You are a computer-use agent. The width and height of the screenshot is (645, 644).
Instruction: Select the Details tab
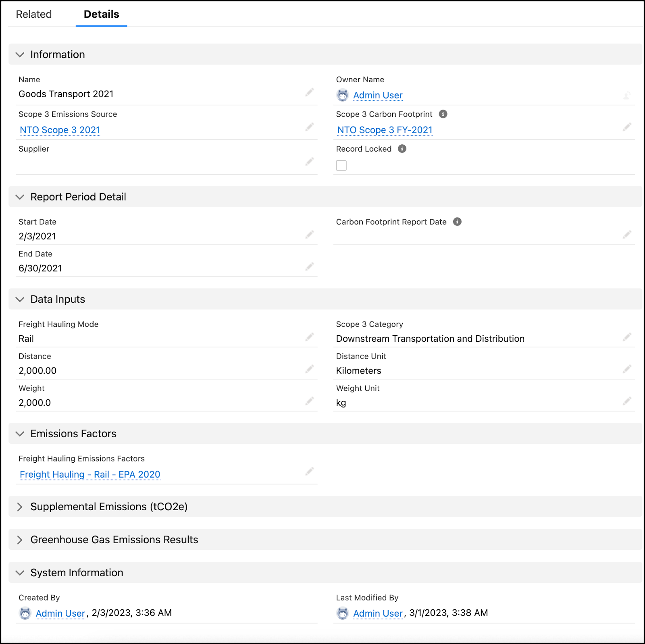pos(101,14)
